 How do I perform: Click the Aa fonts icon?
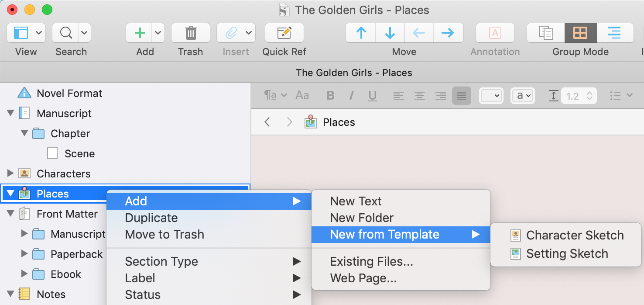coord(302,95)
